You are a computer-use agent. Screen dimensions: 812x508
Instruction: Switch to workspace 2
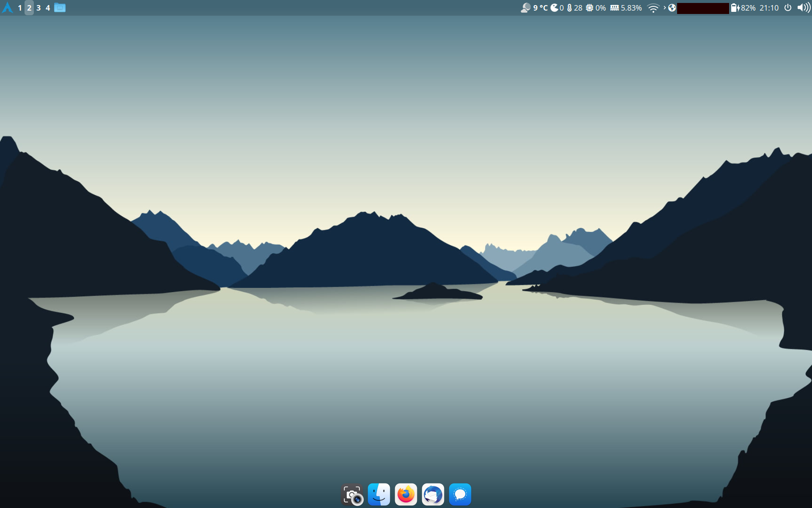tap(29, 8)
